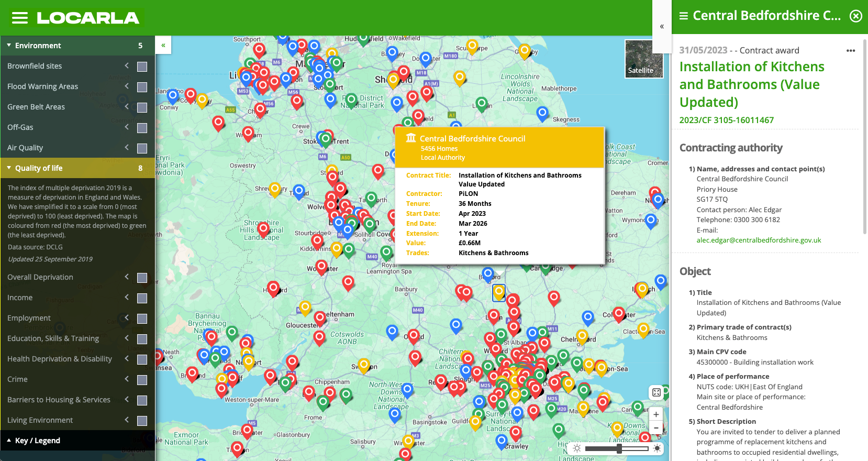The image size is (868, 461).
Task: Click the red pin near Crawley
Action: [x=516, y=433]
